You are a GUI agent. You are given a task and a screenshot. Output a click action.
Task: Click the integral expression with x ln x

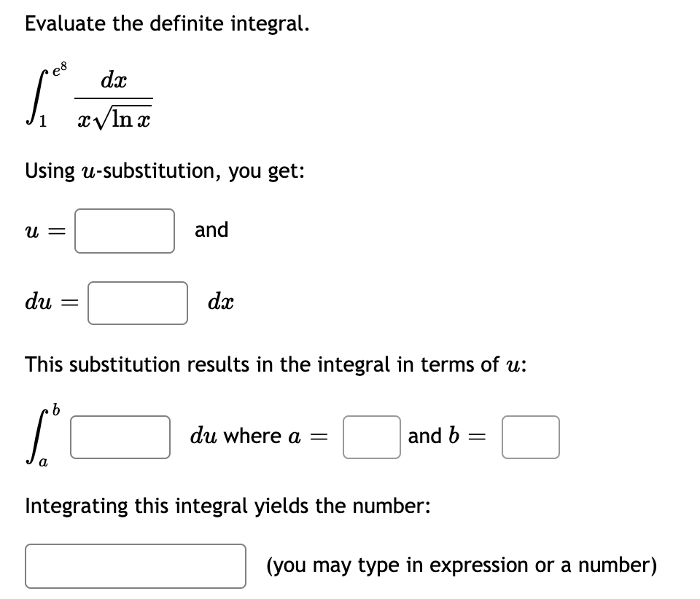tap(87, 95)
